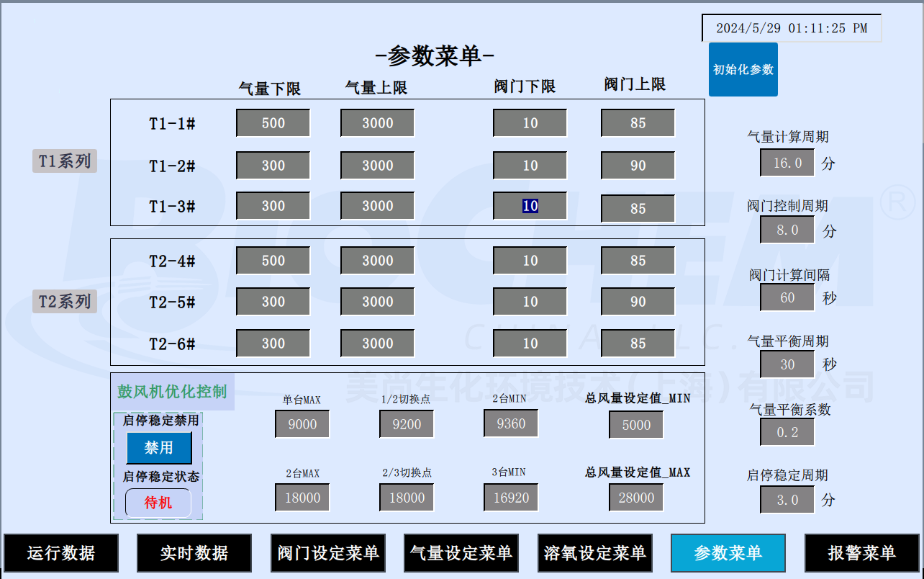This screenshot has width=924, height=579.
Task: Open 阀门设定菜单
Action: coord(328,553)
